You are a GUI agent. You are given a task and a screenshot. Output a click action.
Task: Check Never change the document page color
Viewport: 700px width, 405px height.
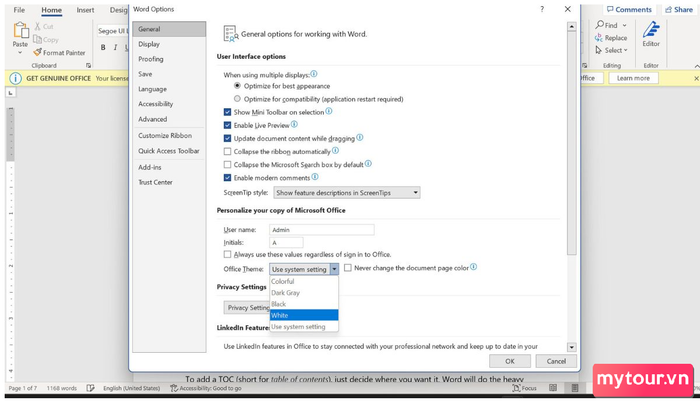(x=348, y=268)
